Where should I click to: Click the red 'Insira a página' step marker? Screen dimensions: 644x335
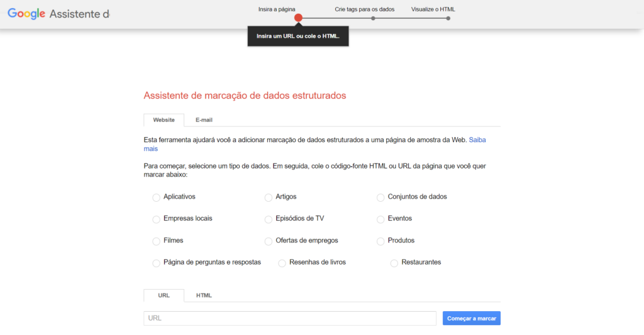coord(298,18)
